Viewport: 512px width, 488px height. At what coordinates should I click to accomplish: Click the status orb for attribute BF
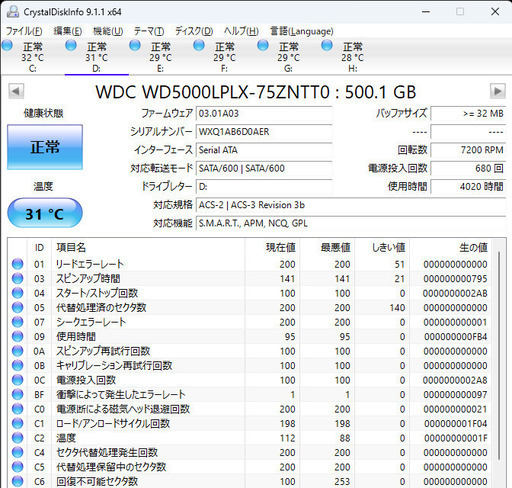coord(17,394)
